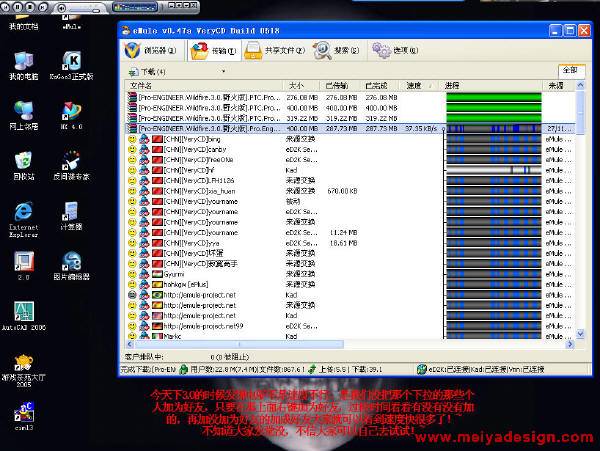Sort by the 已完成 column header

click(x=380, y=85)
